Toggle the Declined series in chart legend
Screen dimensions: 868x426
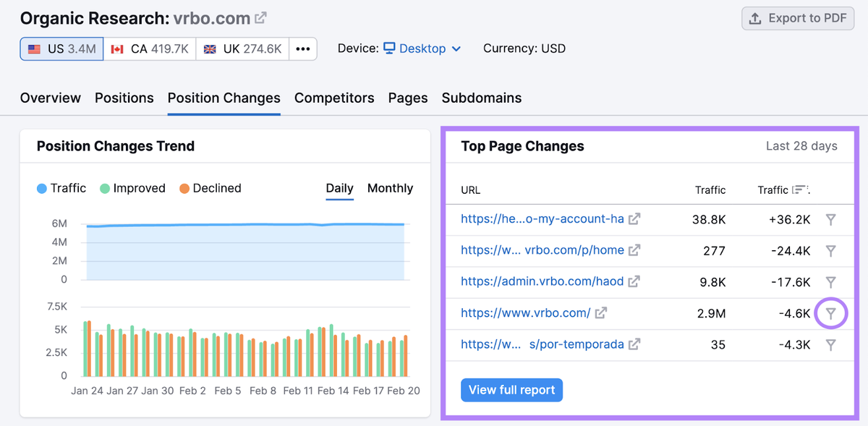click(210, 188)
